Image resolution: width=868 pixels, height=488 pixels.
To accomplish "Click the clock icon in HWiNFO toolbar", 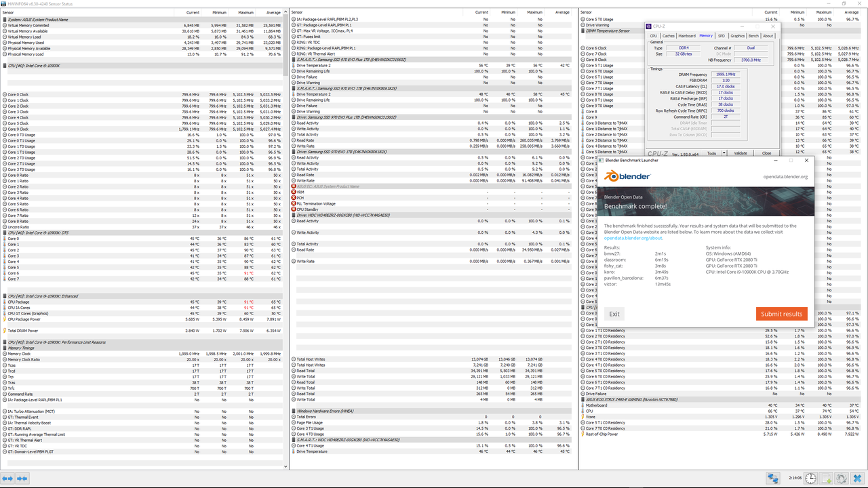I will (810, 478).
